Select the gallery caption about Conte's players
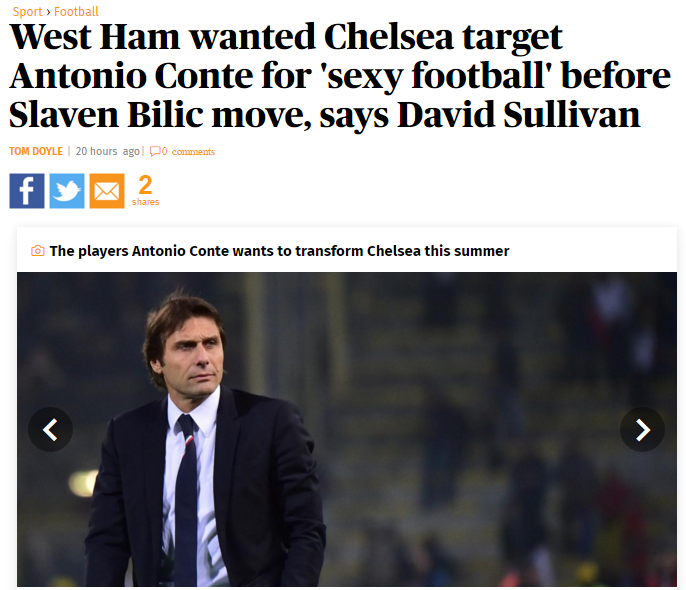Image resolution: width=686 pixels, height=590 pixels. [x=279, y=251]
